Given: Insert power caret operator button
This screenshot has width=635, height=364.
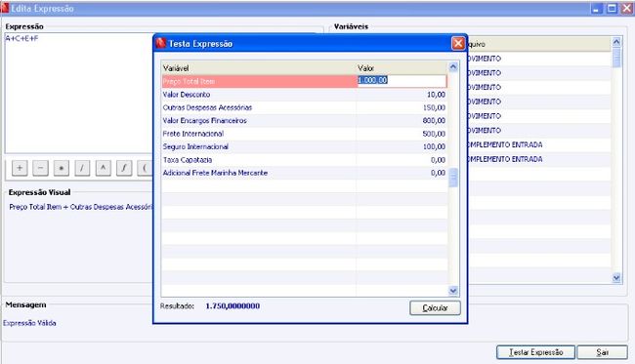Looking at the screenshot, I should (x=104, y=168).
